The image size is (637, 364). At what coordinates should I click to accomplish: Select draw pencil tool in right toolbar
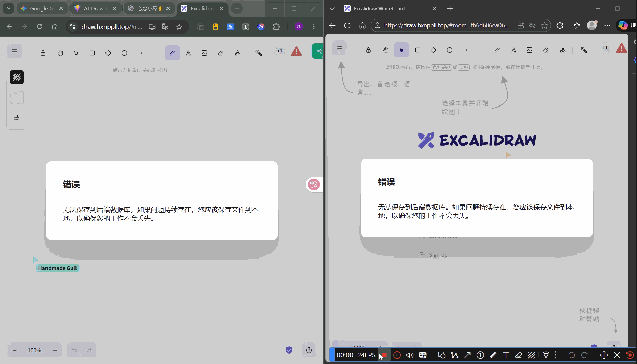497,50
